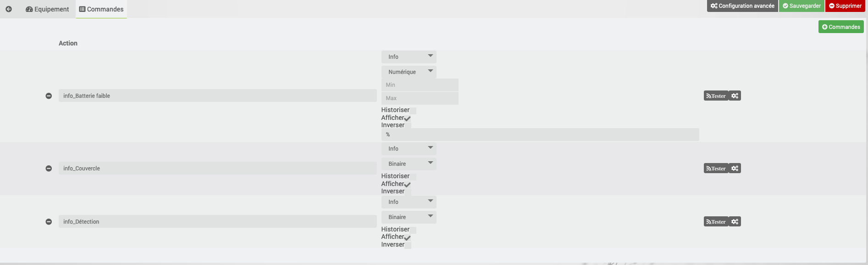Enable Historiser checkbox for info_Batterie faible
868x265 pixels.
pos(413,111)
